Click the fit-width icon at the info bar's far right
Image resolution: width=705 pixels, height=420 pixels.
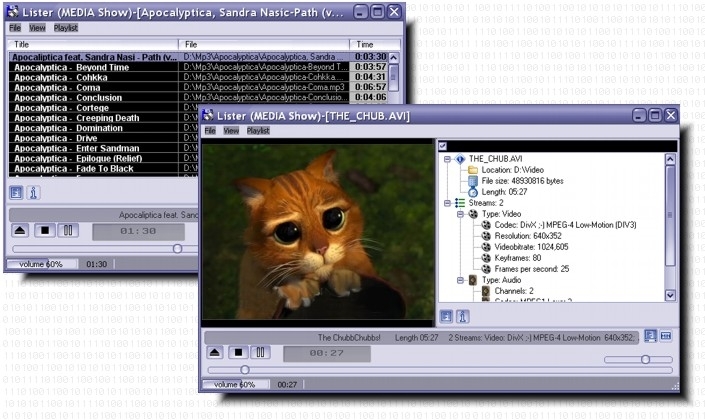coord(666,336)
